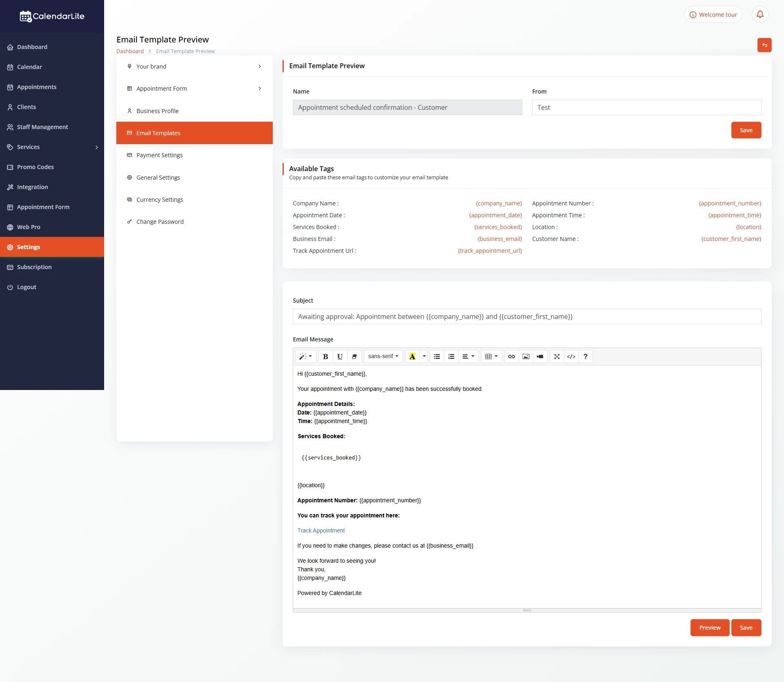Toggle bold formatting in editor
The width and height of the screenshot is (784, 682).
pyautogui.click(x=325, y=357)
